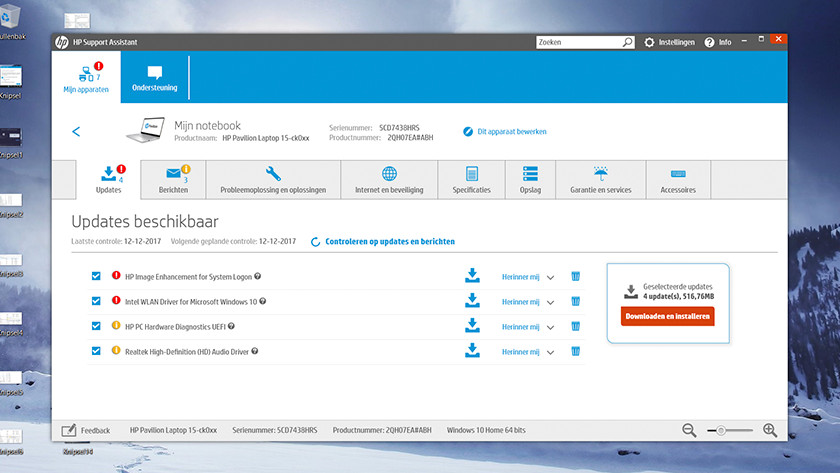This screenshot has width=840, height=473.
Task: Delete HP PC Hardware Diagnostics update with trash icon
Action: [x=575, y=326]
